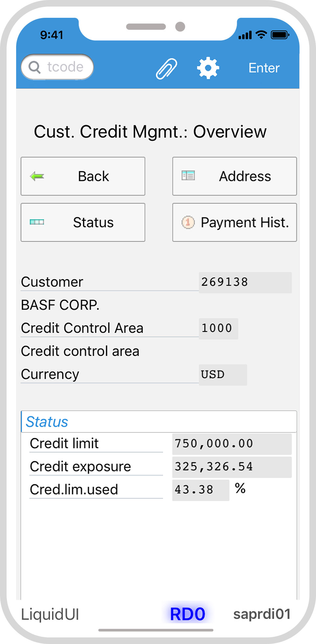Click the Credit limit value field
This screenshot has height=644, width=316.
(231, 444)
